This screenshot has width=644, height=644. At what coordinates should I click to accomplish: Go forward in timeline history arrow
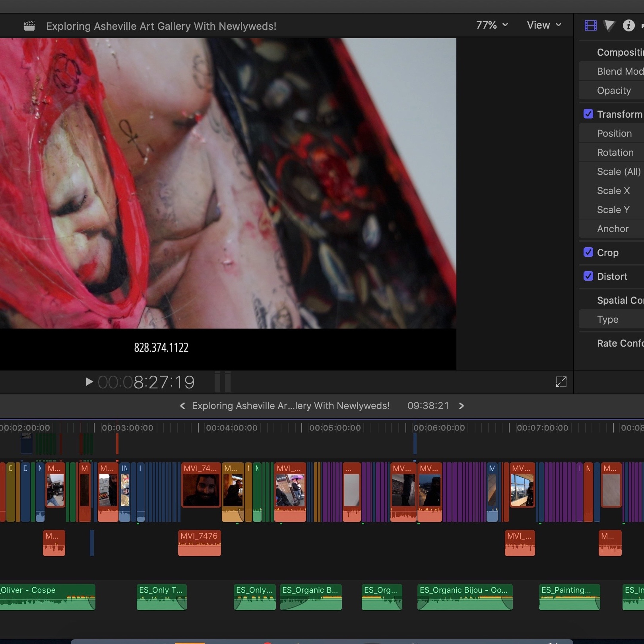point(461,406)
